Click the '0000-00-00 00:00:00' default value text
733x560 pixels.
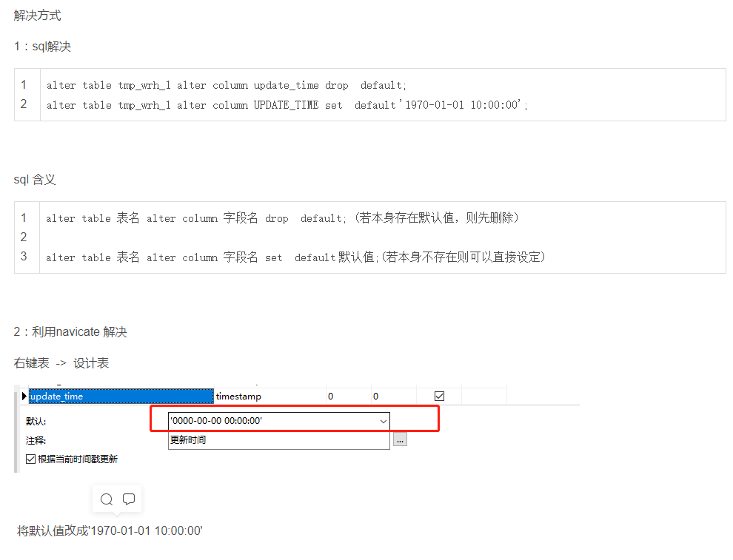pyautogui.click(x=216, y=421)
